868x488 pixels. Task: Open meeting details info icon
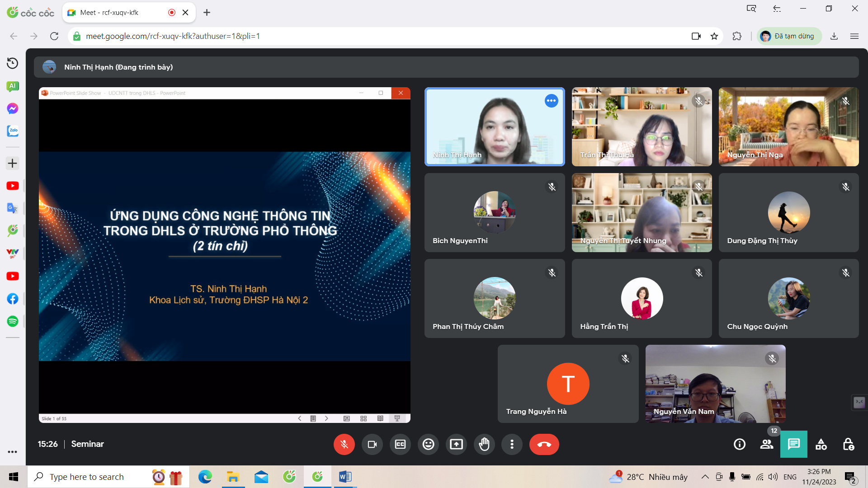click(740, 445)
